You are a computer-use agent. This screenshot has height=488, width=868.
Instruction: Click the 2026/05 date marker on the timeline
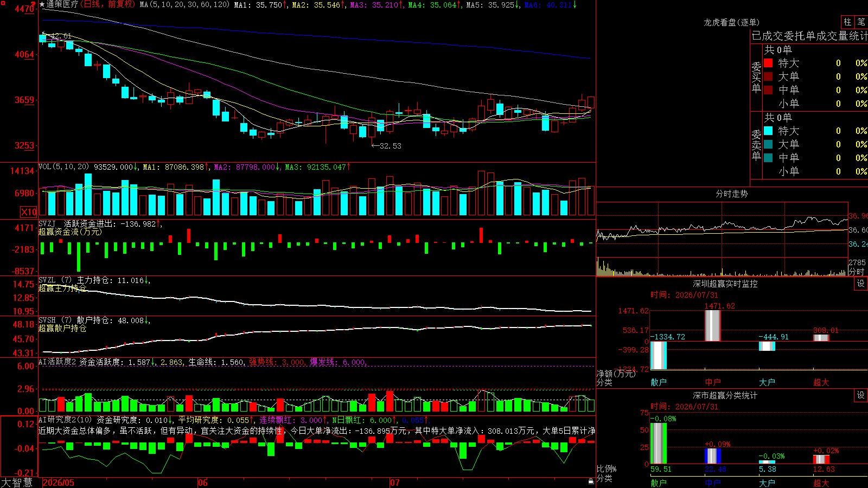coord(59,483)
